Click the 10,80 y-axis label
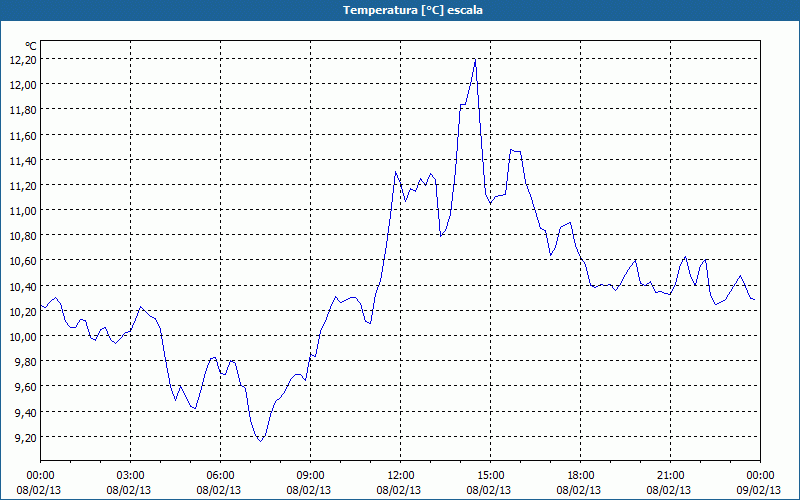This screenshot has width=800, height=500. (23, 236)
